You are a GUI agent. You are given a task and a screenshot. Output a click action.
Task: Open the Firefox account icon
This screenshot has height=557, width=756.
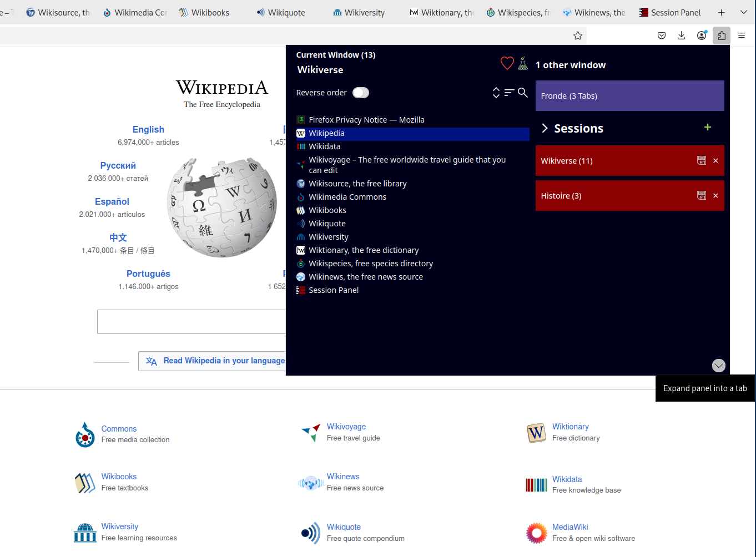[x=702, y=36]
